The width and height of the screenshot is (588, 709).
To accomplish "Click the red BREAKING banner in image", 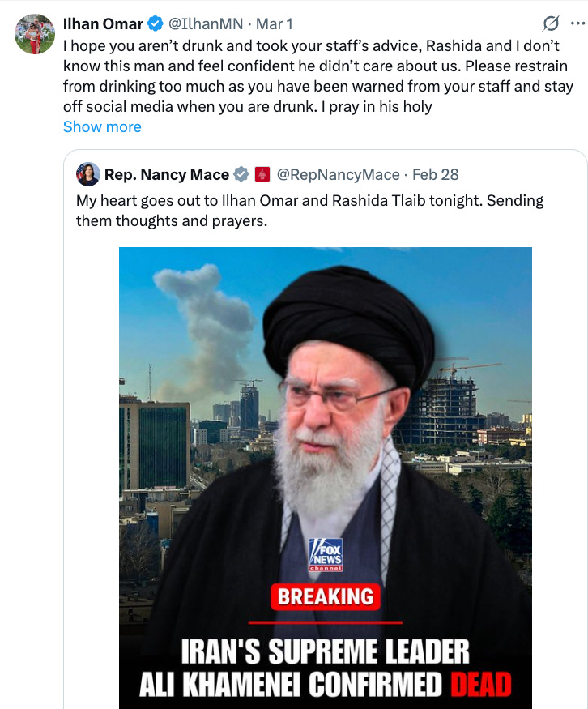I will click(x=326, y=596).
